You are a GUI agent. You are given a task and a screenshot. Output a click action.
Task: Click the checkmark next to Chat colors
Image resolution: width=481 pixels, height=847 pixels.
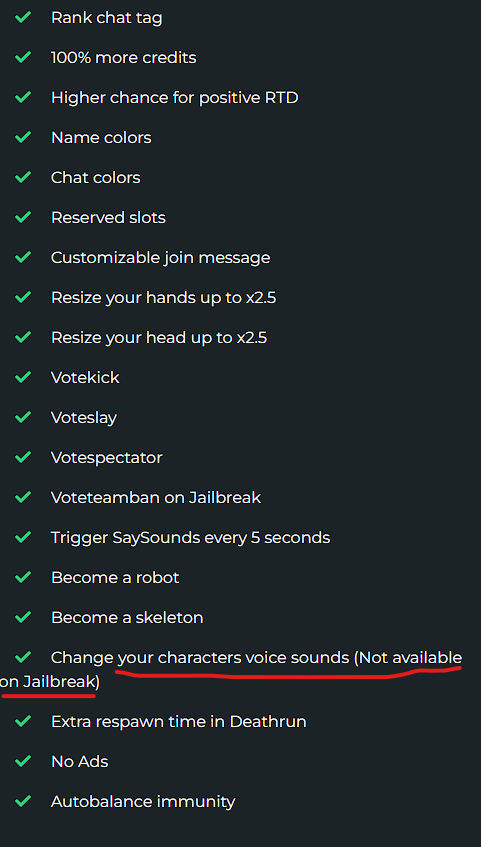click(x=23, y=178)
